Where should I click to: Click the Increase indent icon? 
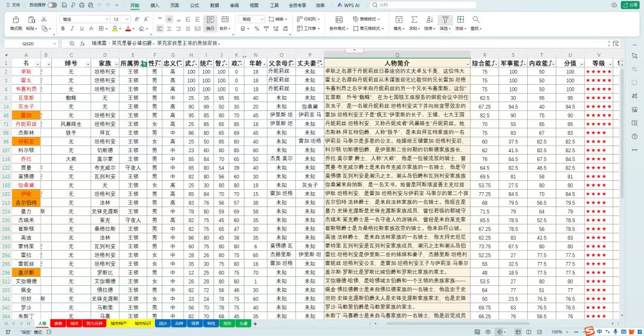197,19
